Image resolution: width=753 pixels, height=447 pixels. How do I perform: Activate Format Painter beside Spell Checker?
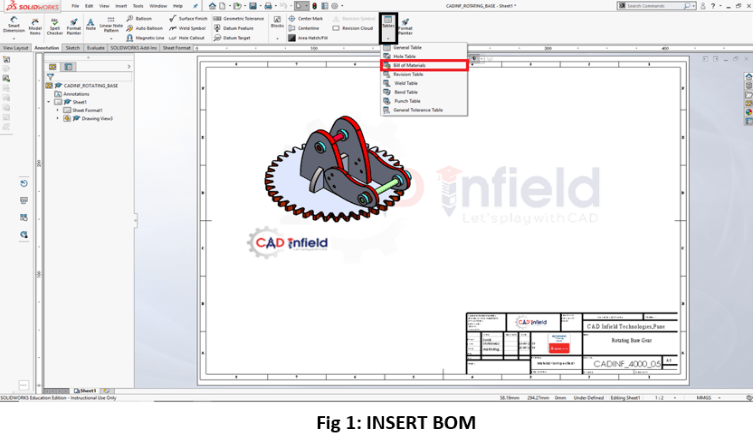coord(73,26)
